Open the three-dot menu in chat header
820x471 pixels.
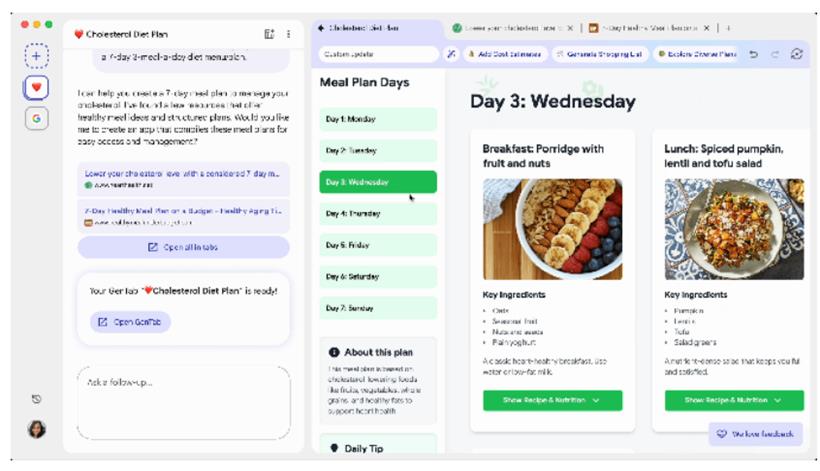[289, 34]
